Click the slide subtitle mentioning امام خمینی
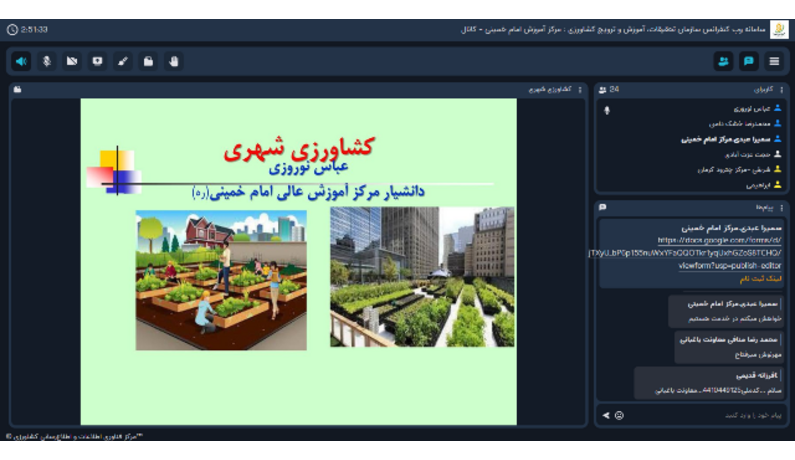The height and width of the screenshot is (460, 795). point(308,192)
